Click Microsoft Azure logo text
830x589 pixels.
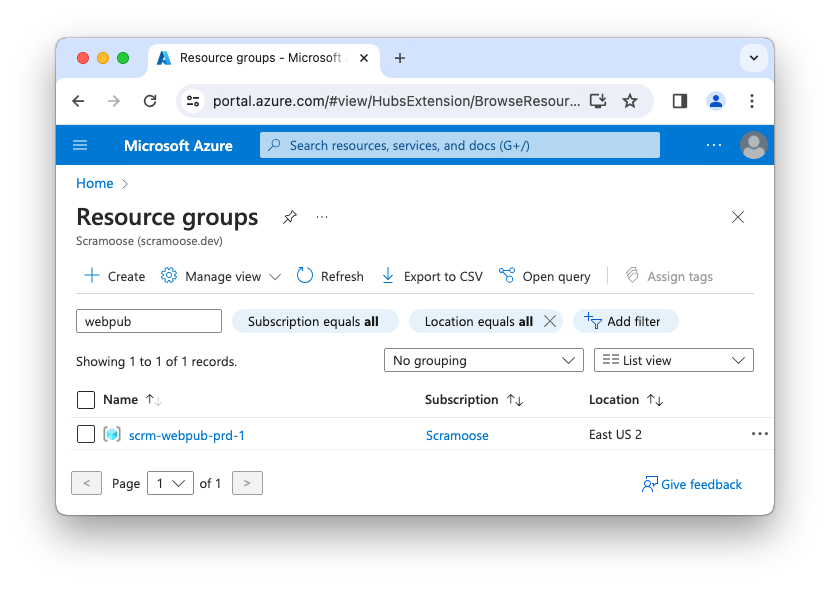pos(178,146)
